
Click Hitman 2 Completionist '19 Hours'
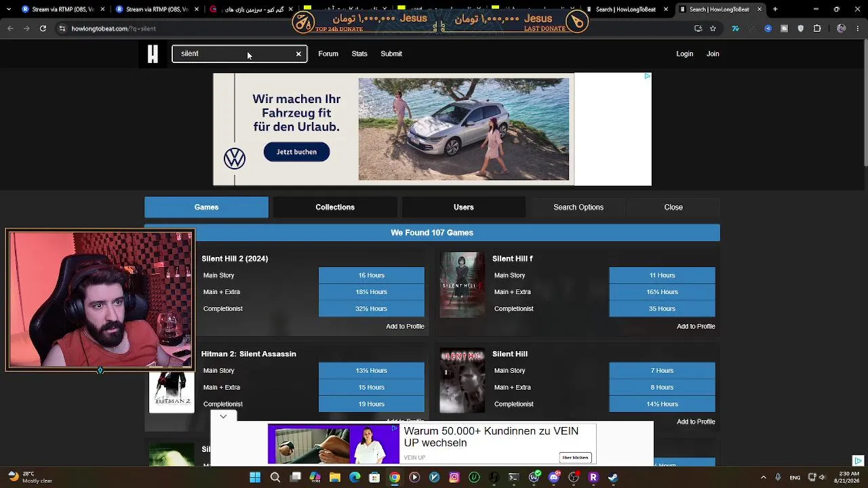coord(372,404)
